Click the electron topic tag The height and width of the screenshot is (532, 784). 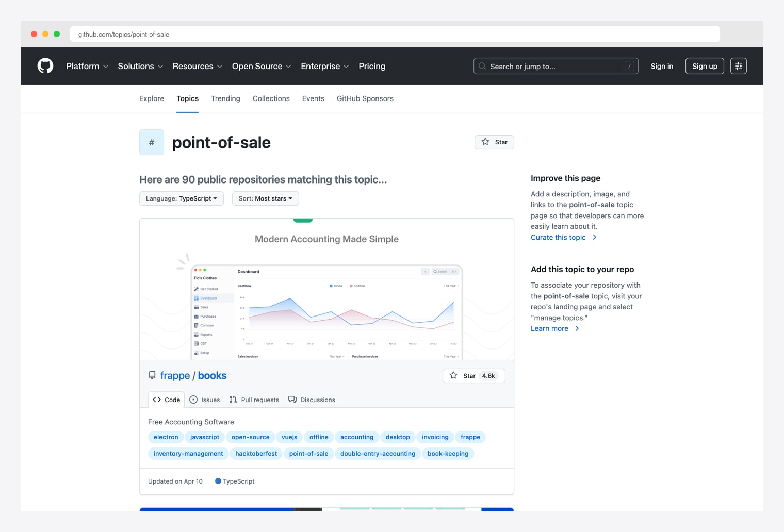(x=166, y=437)
